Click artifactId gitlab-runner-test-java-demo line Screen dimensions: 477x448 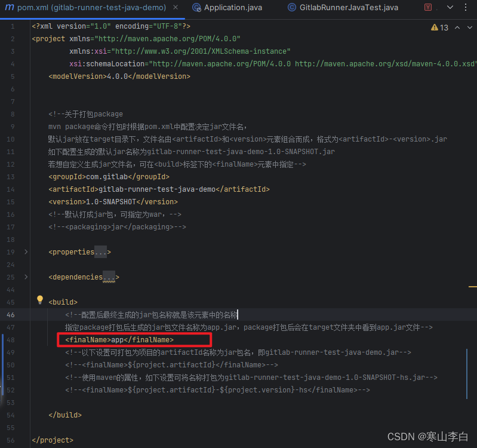[x=159, y=189]
